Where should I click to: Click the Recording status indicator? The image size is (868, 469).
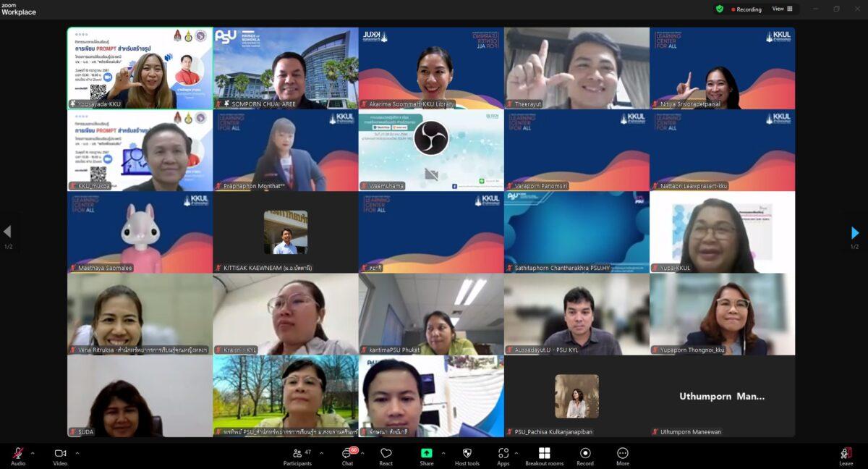click(746, 9)
